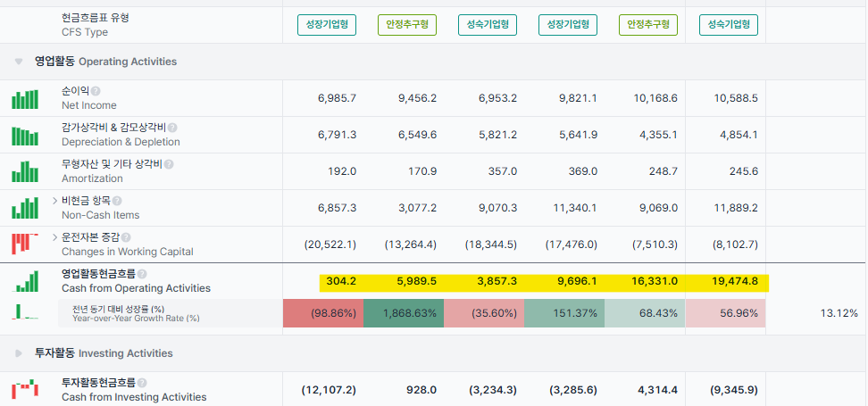Screen dimensions: 868x406
Task: Click the Net Income mini bar chart icon
Action: coord(25,99)
